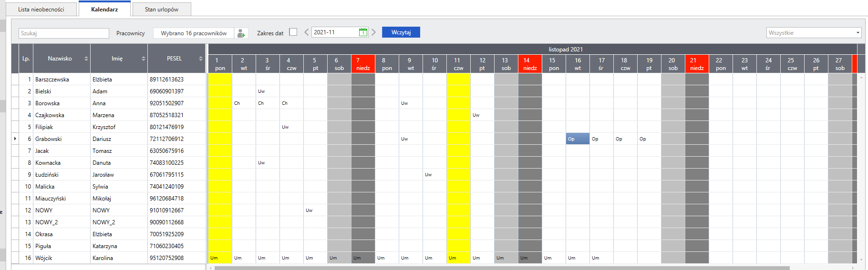Open the add employees icon
Image resolution: width=868 pixels, height=270 pixels.
coord(241,33)
